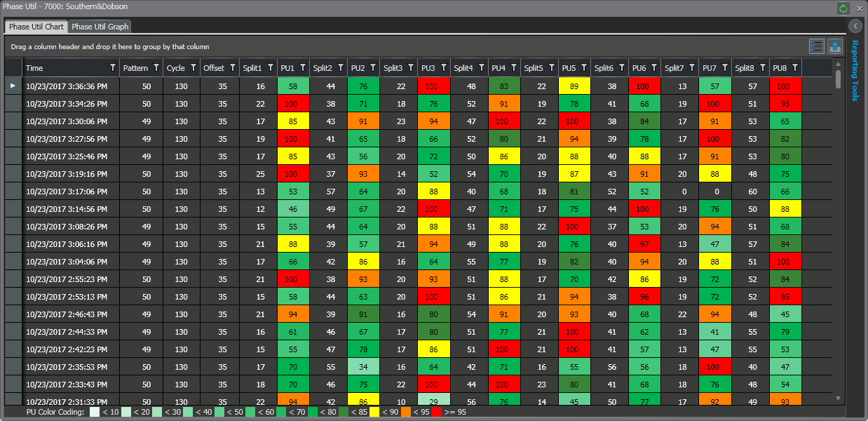This screenshot has height=421, width=868.
Task: Click the export data icon
Action: coord(835,46)
